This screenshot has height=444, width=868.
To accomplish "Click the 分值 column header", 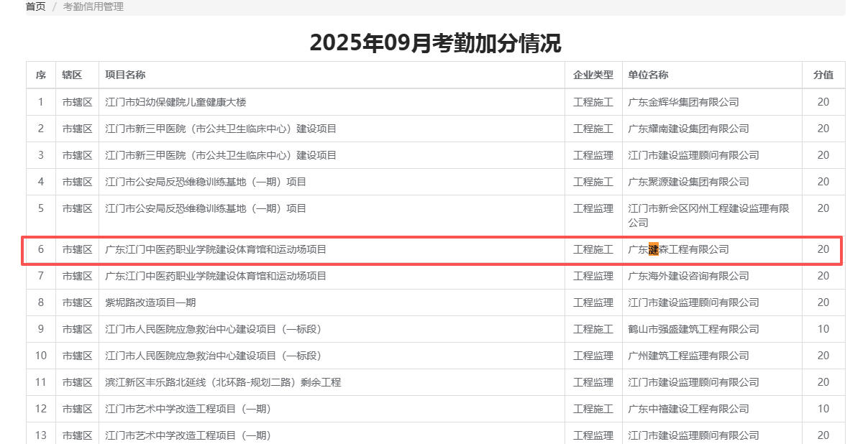I will point(823,75).
